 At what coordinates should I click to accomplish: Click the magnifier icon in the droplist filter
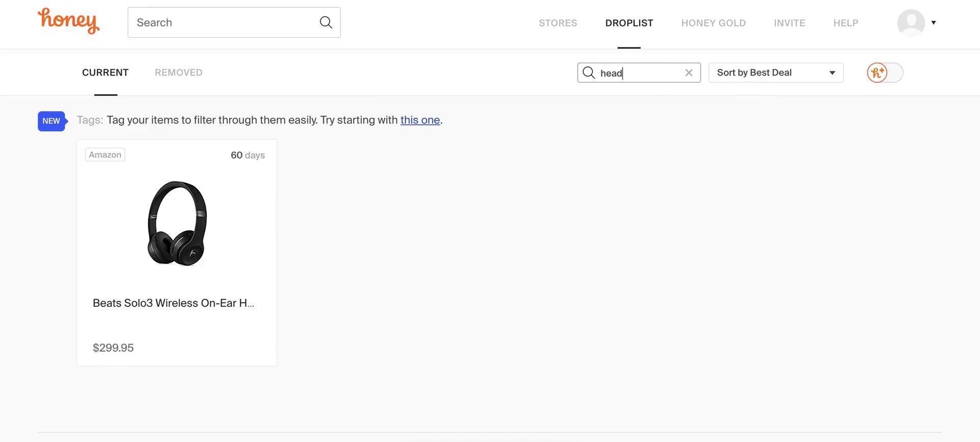coord(589,72)
